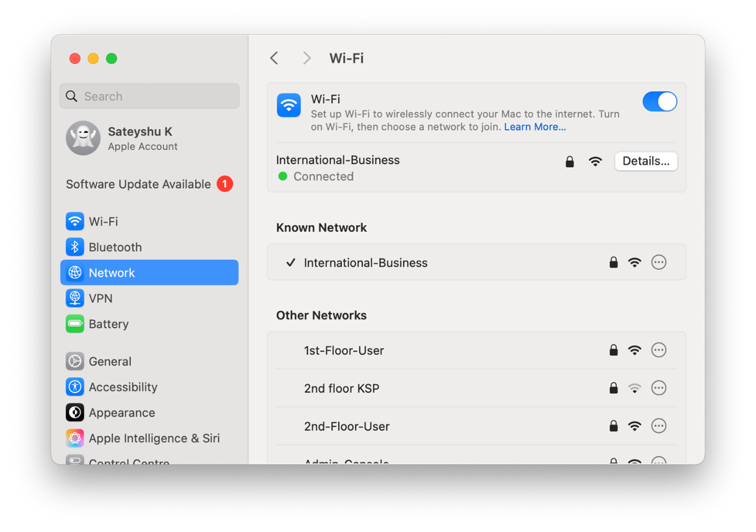Click signal icon beside the Details button

[595, 161]
